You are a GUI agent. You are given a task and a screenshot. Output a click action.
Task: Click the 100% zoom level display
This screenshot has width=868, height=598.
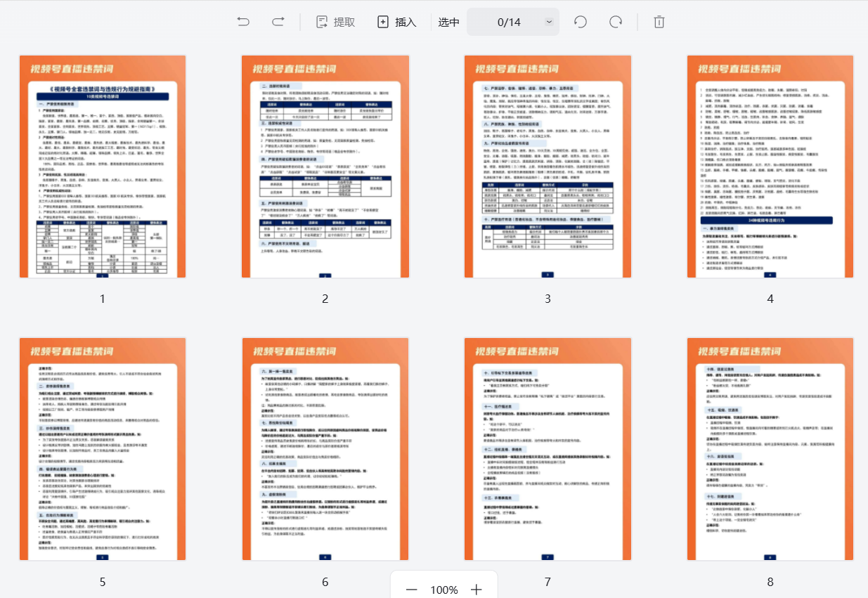point(444,590)
